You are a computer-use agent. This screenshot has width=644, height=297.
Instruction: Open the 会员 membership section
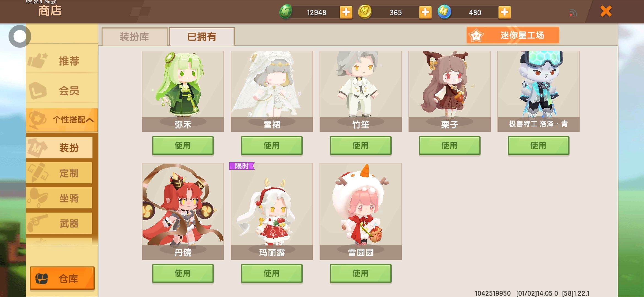[62, 90]
